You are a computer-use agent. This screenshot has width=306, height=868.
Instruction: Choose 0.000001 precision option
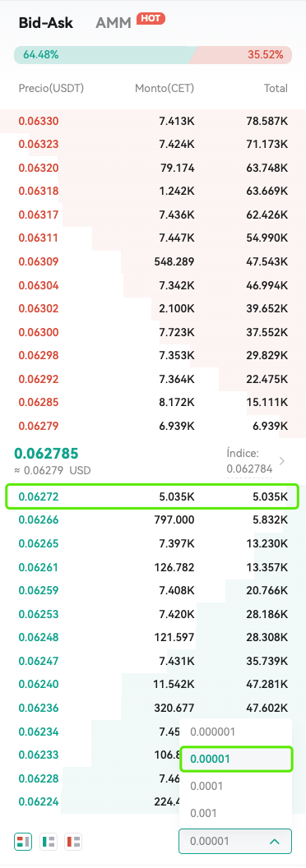[213, 732]
